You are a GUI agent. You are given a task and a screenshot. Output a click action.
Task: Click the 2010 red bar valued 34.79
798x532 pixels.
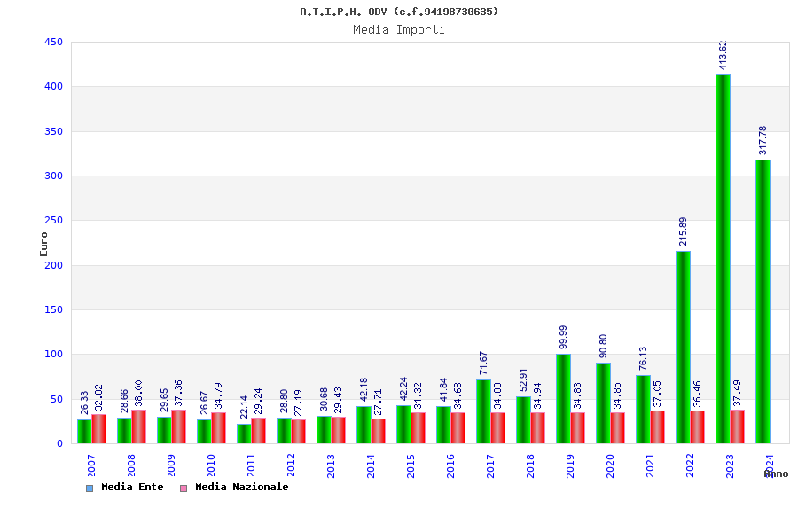coord(218,427)
